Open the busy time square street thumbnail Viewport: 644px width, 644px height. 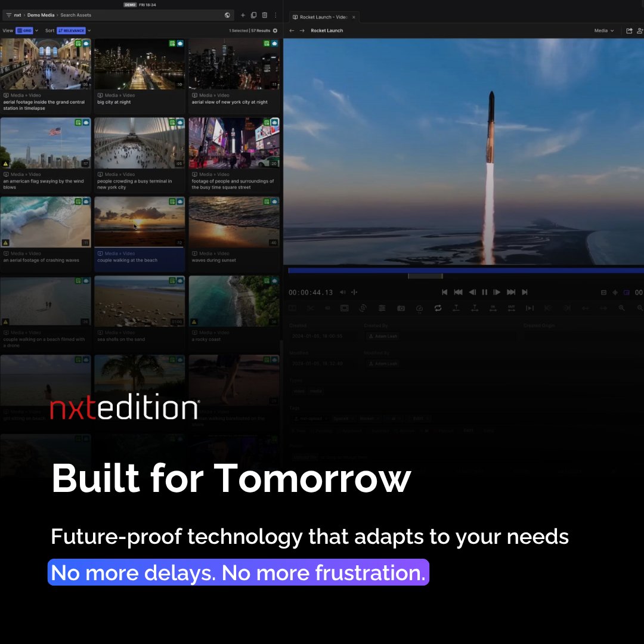[x=234, y=143]
